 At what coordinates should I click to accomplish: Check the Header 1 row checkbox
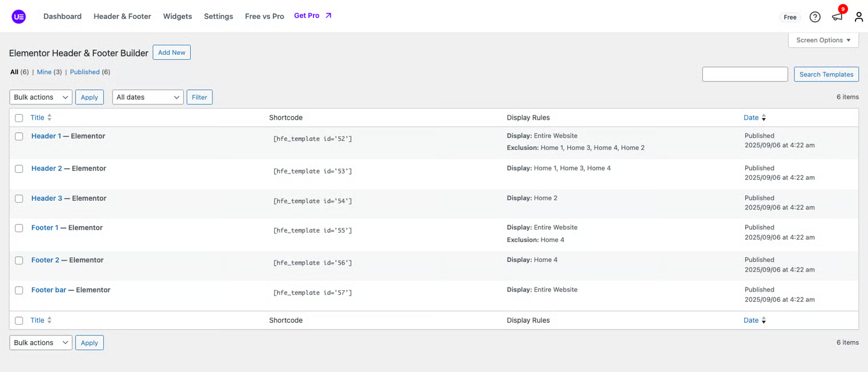click(x=19, y=136)
